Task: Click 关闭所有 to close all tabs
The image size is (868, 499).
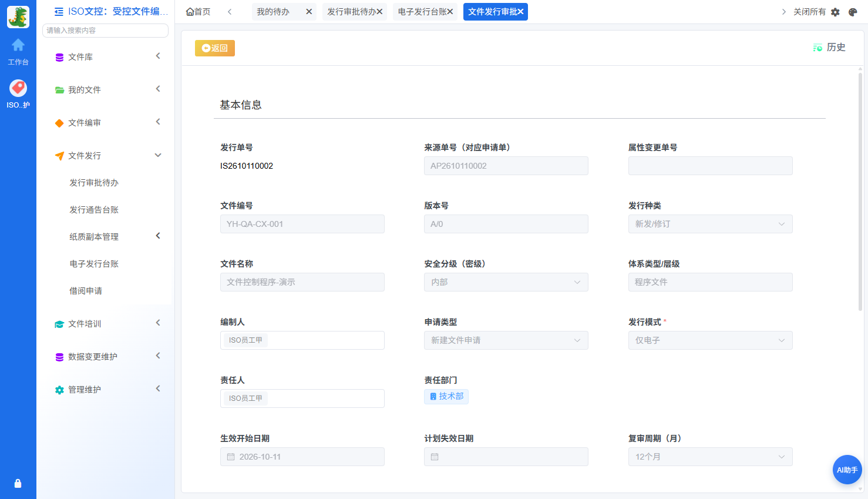Action: (809, 12)
